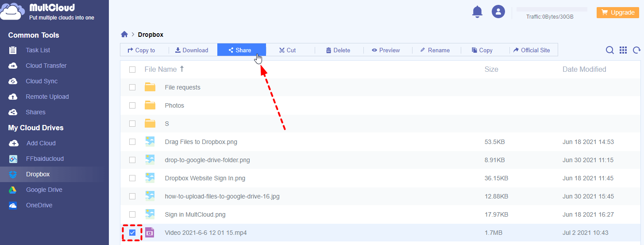This screenshot has height=245, width=644.
Task: Check drop-to-google-drive-folder.png checkbox
Action: pos(132,160)
